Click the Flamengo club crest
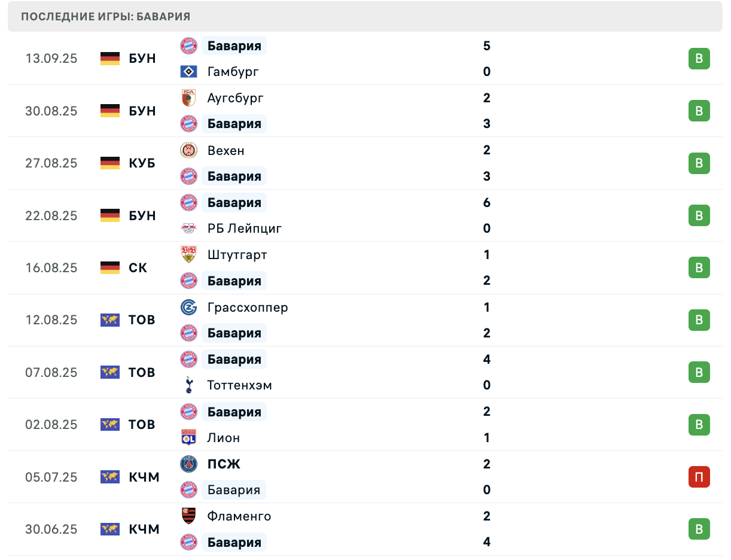731x560 pixels. click(189, 516)
